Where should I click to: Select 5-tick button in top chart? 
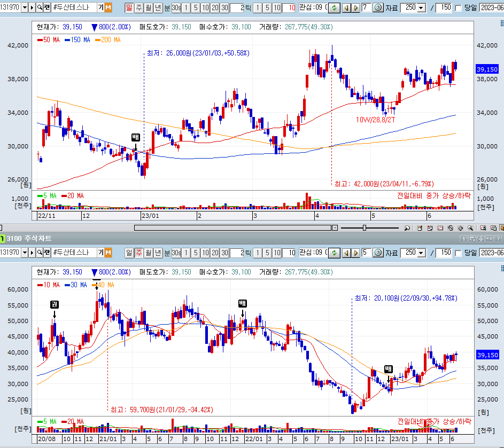[x=267, y=7]
